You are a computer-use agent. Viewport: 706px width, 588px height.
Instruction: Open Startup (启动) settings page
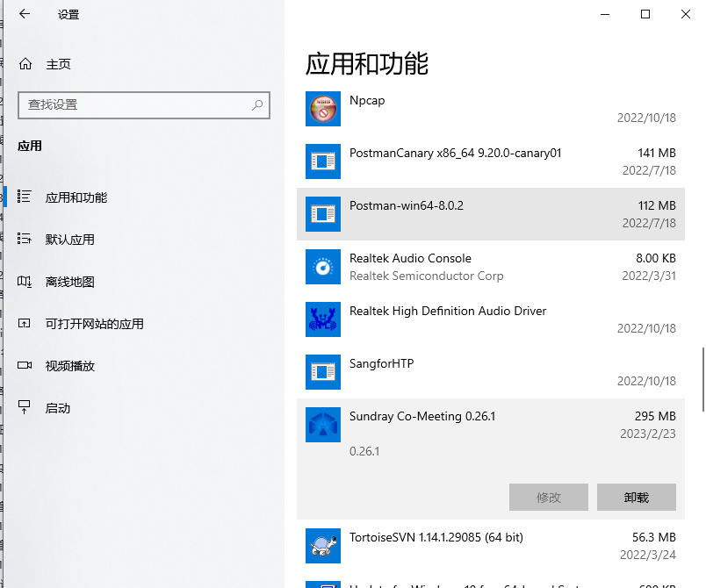(x=57, y=408)
